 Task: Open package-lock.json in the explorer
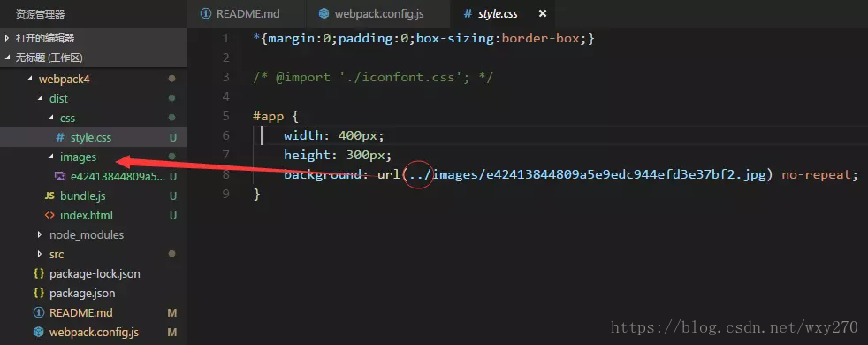point(95,273)
